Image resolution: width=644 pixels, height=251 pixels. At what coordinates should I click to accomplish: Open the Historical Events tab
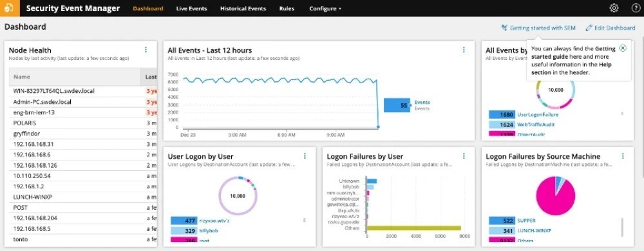click(x=243, y=8)
